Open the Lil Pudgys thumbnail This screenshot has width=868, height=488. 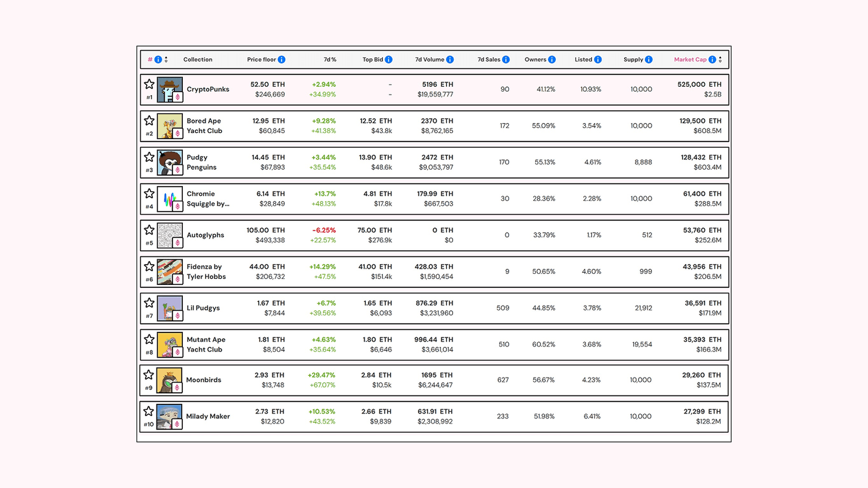coord(170,308)
